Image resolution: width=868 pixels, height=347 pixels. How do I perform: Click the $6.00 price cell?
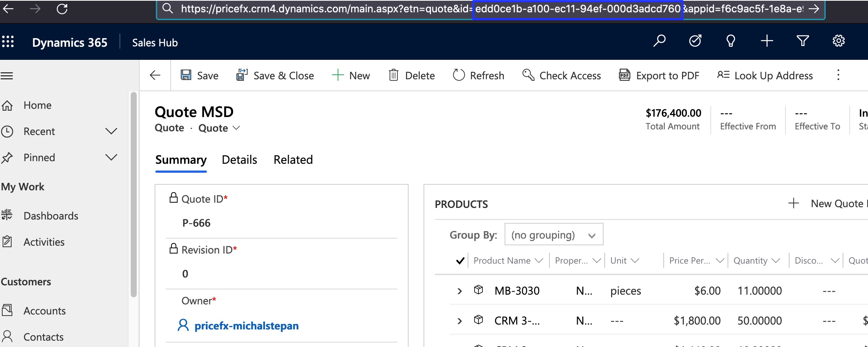(707, 291)
